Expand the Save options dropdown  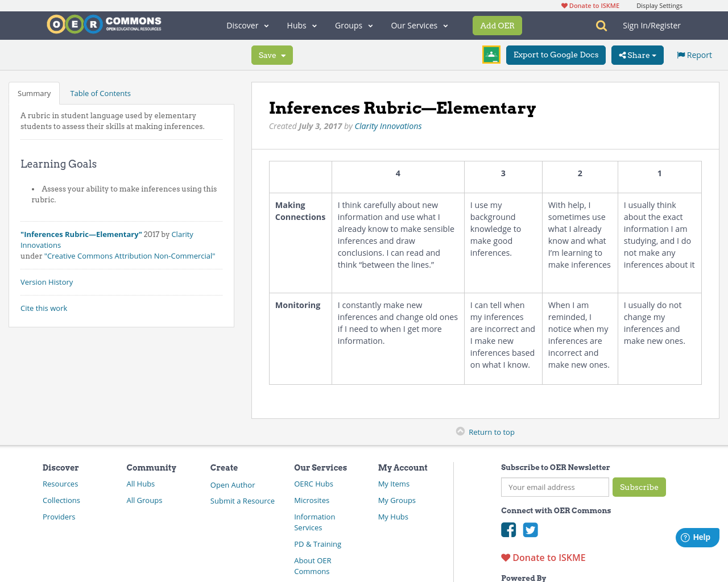pos(283,55)
